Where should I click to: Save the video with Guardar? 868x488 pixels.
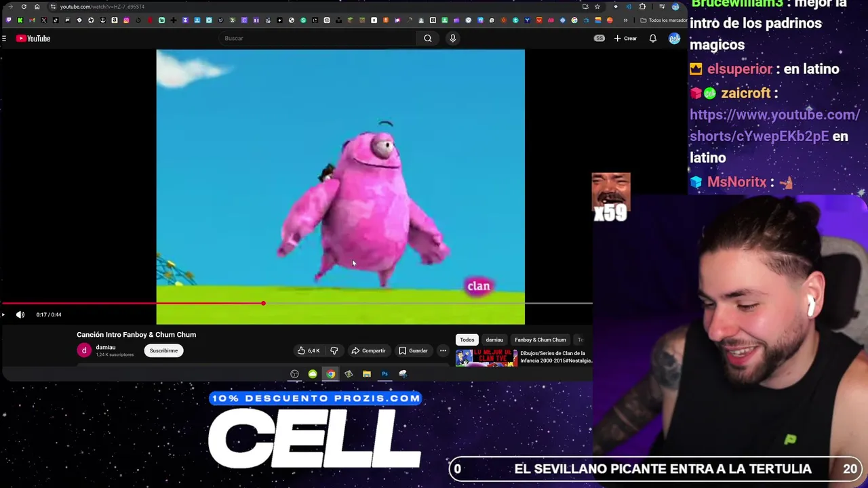(413, 350)
